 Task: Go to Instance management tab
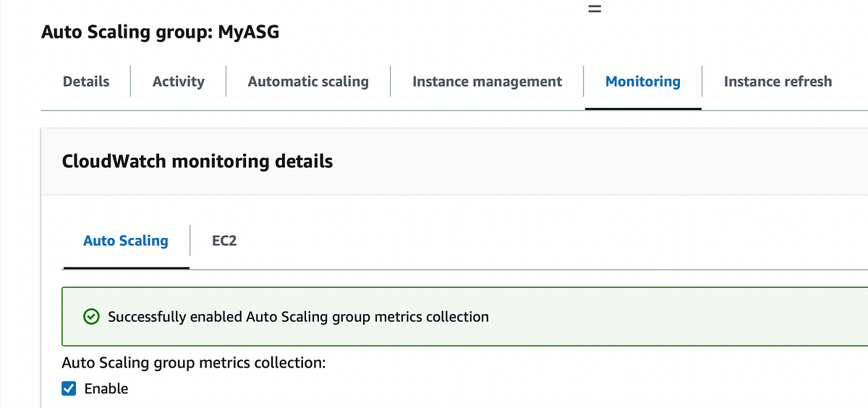(487, 82)
